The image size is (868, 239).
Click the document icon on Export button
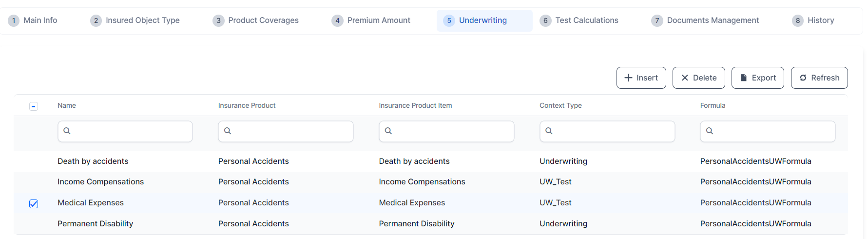pyautogui.click(x=743, y=78)
